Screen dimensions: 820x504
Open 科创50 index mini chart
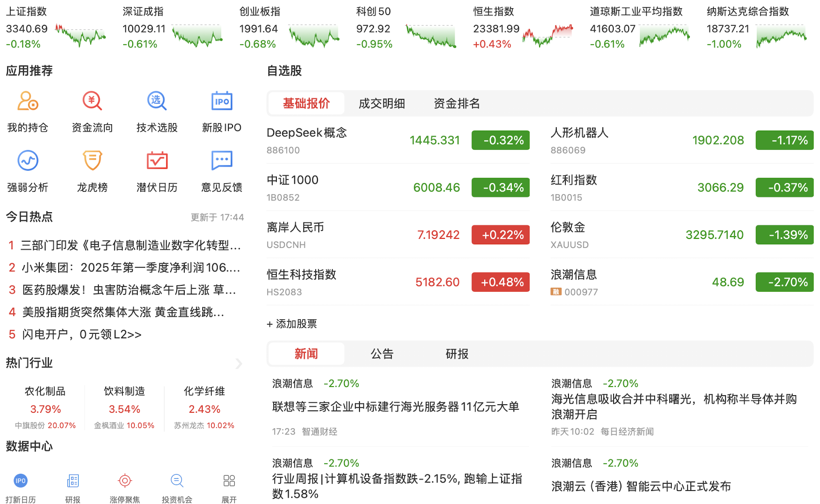431,35
